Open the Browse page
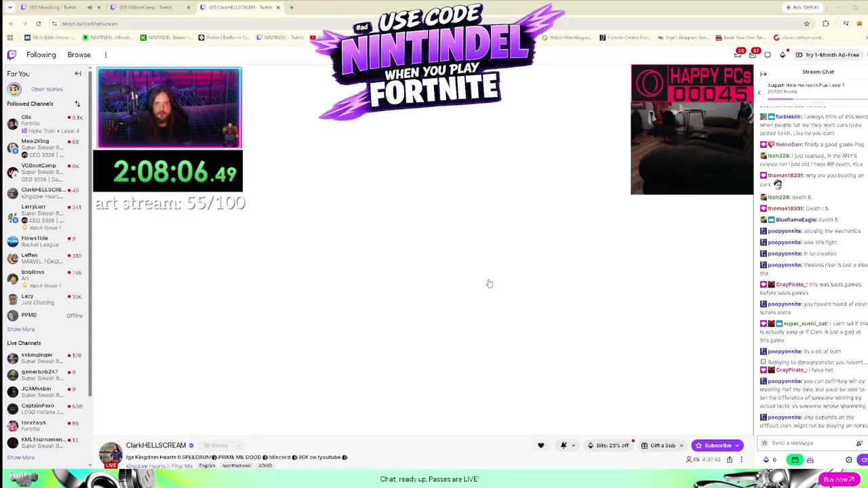The height and width of the screenshot is (488, 868). [79, 55]
